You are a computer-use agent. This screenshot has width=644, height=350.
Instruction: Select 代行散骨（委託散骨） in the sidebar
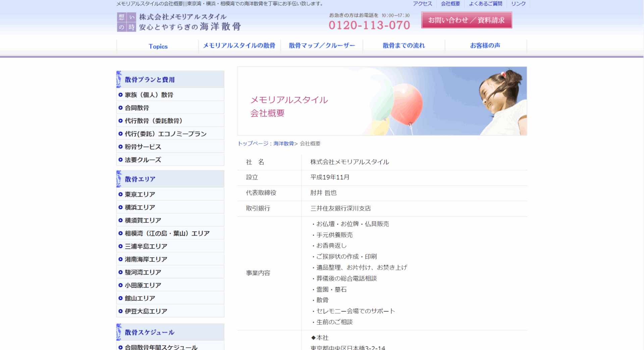153,121
